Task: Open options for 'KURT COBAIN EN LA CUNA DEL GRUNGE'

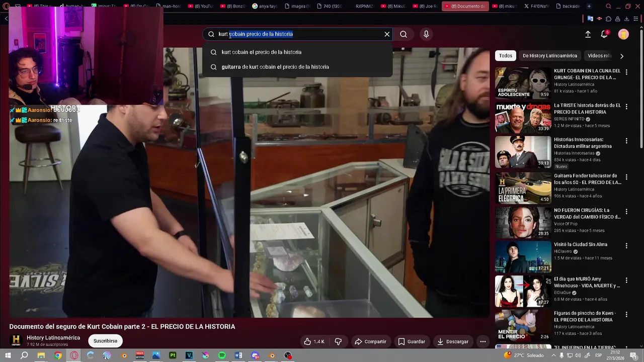Action: click(x=626, y=72)
